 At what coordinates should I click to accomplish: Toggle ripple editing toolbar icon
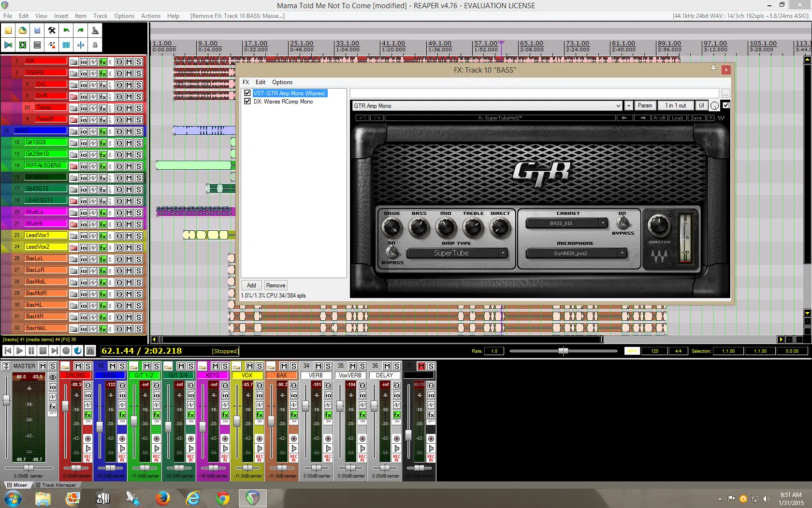(x=37, y=45)
